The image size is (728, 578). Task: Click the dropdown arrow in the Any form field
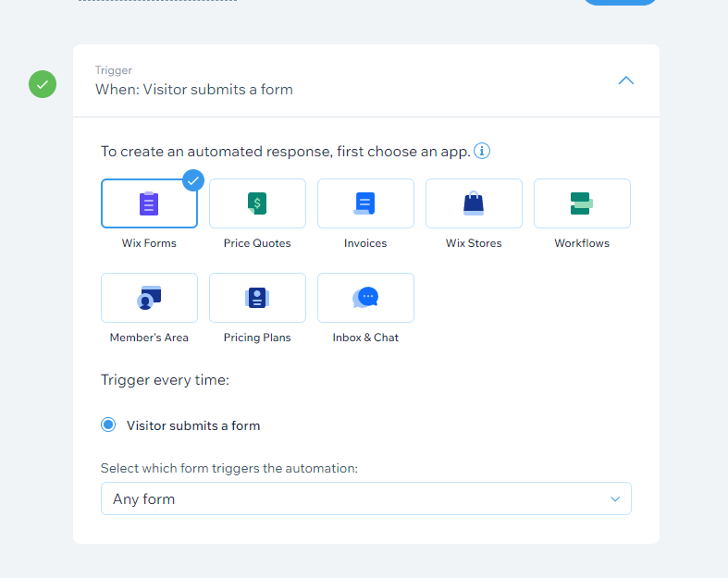coord(615,499)
